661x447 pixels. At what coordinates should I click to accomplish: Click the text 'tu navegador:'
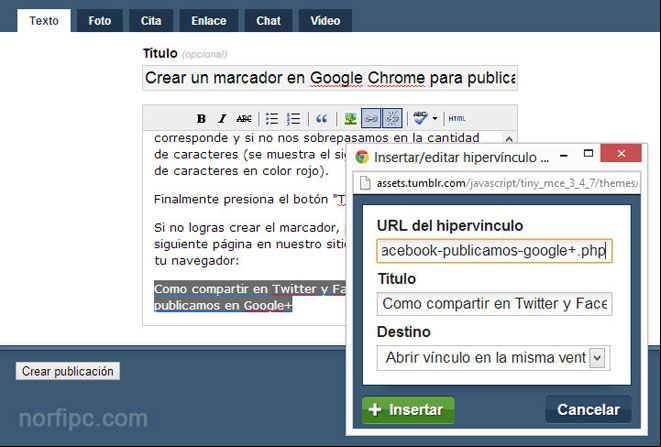coord(196,261)
